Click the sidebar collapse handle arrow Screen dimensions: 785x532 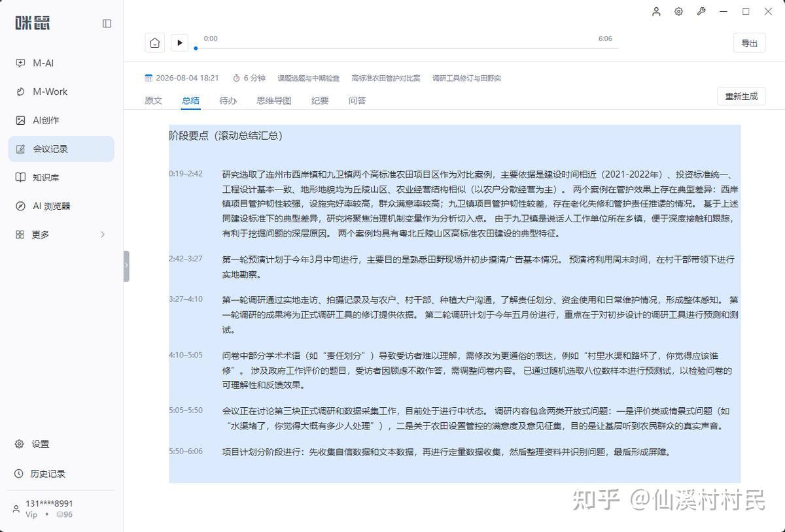click(126, 266)
